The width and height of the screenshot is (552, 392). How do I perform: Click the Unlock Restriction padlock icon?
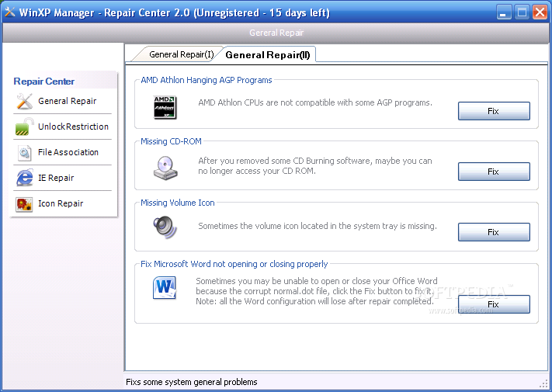pos(24,127)
